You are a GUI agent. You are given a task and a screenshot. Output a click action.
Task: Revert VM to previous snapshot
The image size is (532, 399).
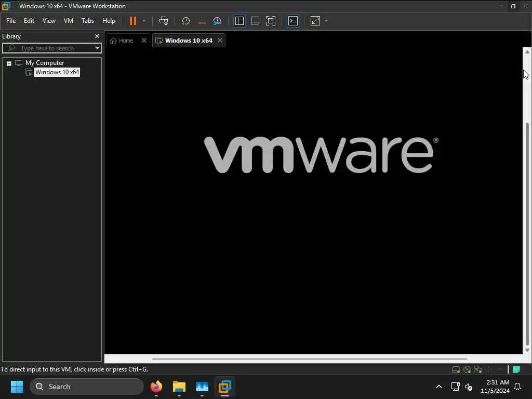[202, 21]
